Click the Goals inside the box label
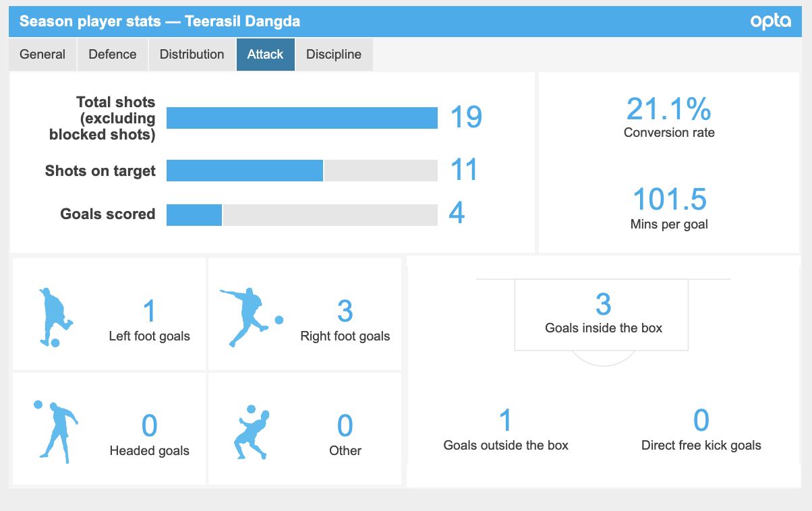The width and height of the screenshot is (812, 511). (x=604, y=328)
